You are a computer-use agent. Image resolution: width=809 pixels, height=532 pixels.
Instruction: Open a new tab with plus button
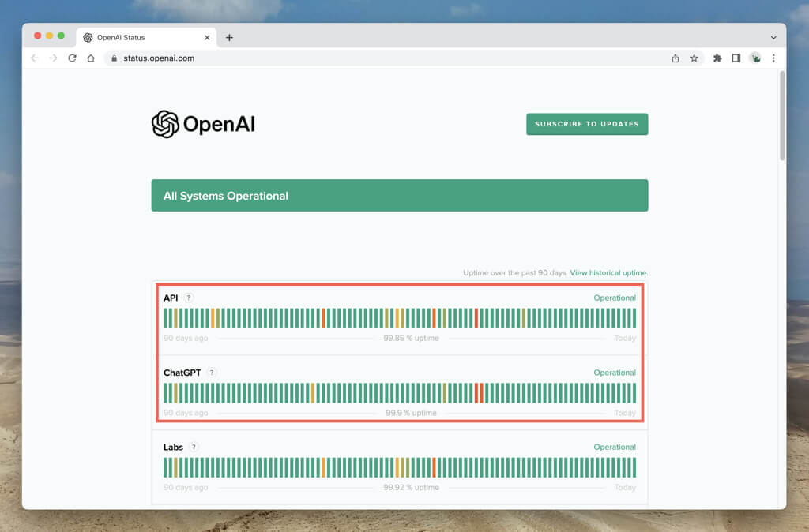tap(229, 37)
